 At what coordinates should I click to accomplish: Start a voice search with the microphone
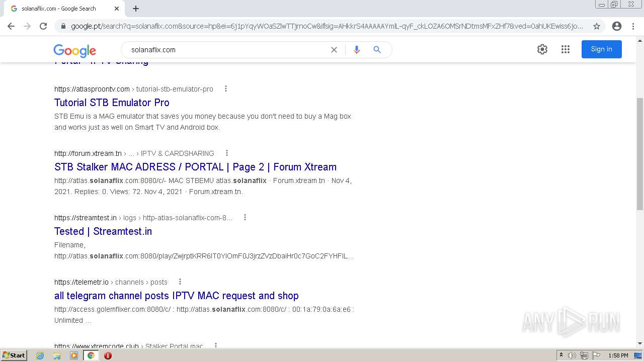click(x=357, y=50)
